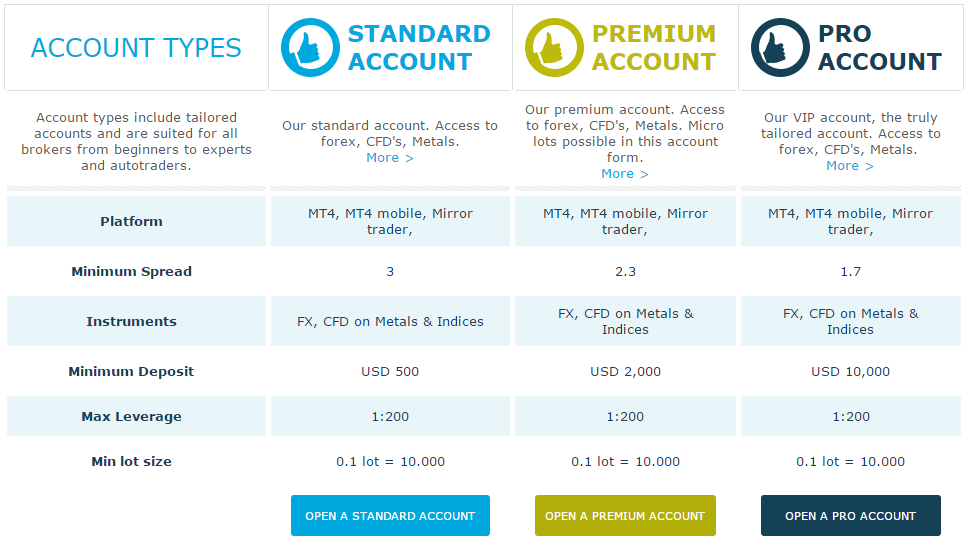Select the Instruments row label
Image resolution: width=966 pixels, height=542 pixels.
pos(131,322)
